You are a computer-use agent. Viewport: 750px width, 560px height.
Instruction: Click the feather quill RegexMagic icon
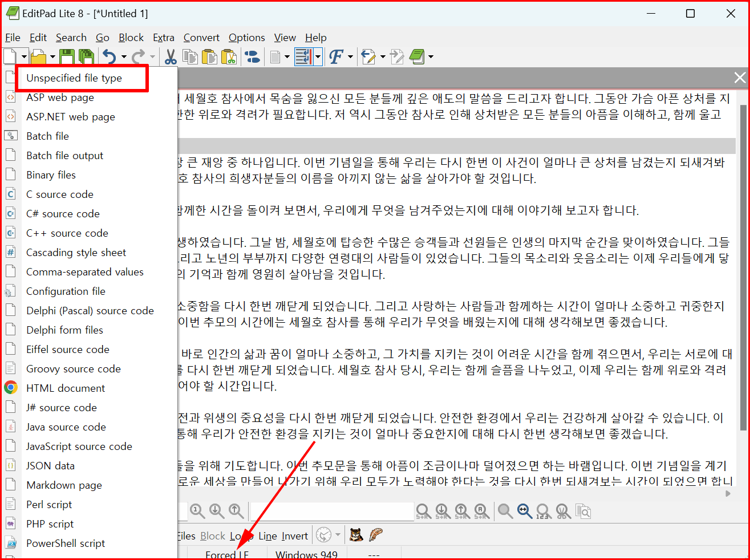(x=375, y=535)
